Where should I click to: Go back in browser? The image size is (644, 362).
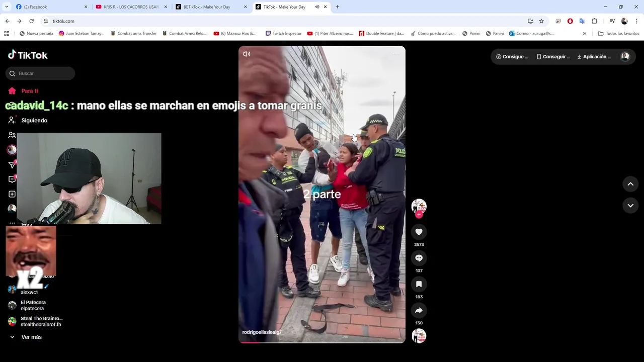(x=7, y=21)
